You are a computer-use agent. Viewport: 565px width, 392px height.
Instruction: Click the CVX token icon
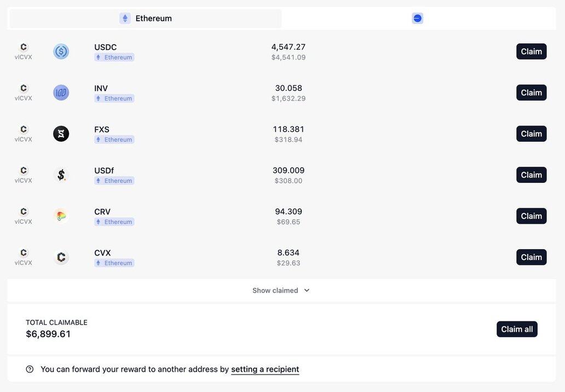pos(61,257)
